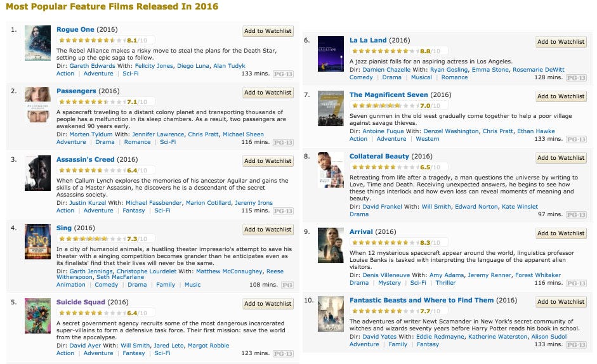Open Matthew McConaughey actor link

pos(229,271)
